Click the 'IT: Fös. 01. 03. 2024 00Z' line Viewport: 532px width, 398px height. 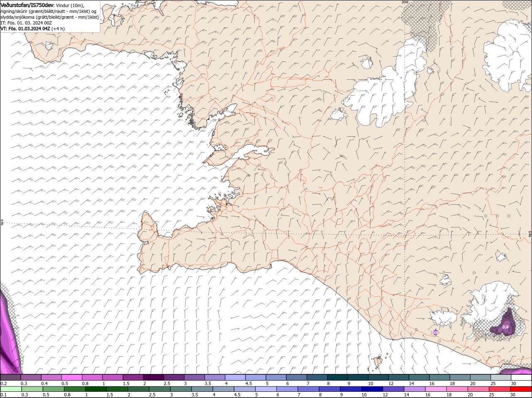coord(26,23)
